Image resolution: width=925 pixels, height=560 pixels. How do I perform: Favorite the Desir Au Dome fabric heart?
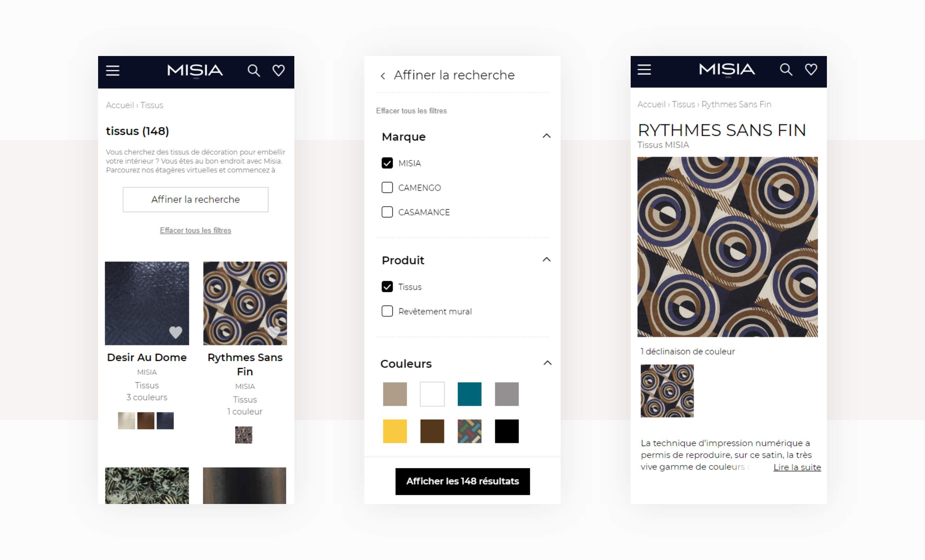[x=175, y=332]
